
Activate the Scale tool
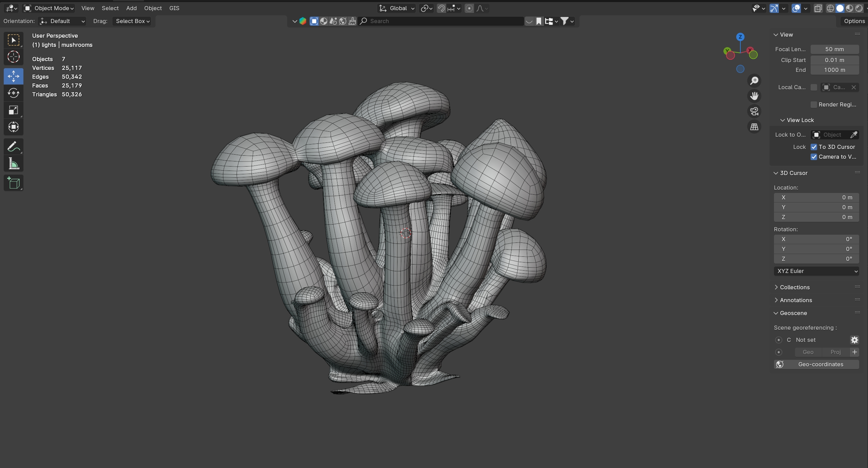(x=14, y=110)
